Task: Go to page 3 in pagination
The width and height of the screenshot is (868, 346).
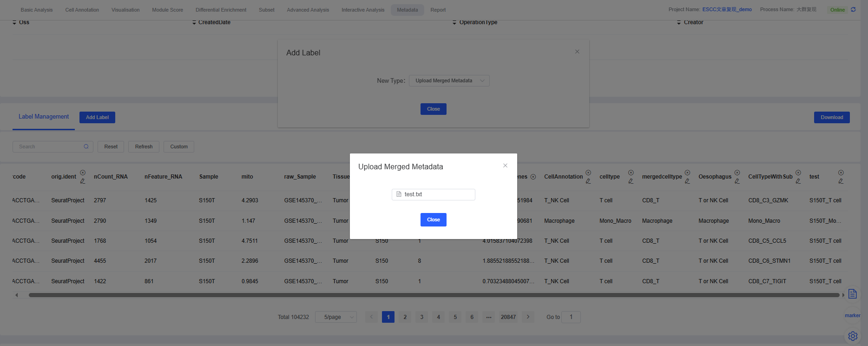Action: [x=421, y=317]
